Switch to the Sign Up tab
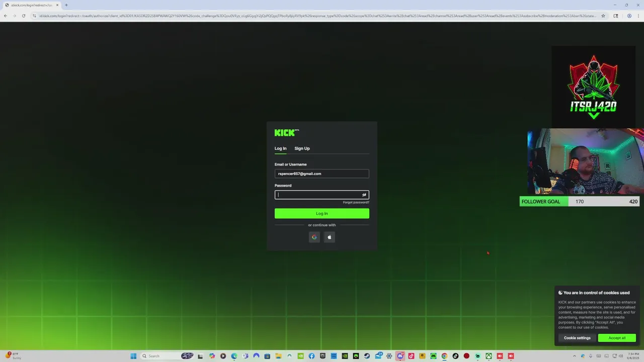The width and height of the screenshot is (644, 362). coord(302,148)
